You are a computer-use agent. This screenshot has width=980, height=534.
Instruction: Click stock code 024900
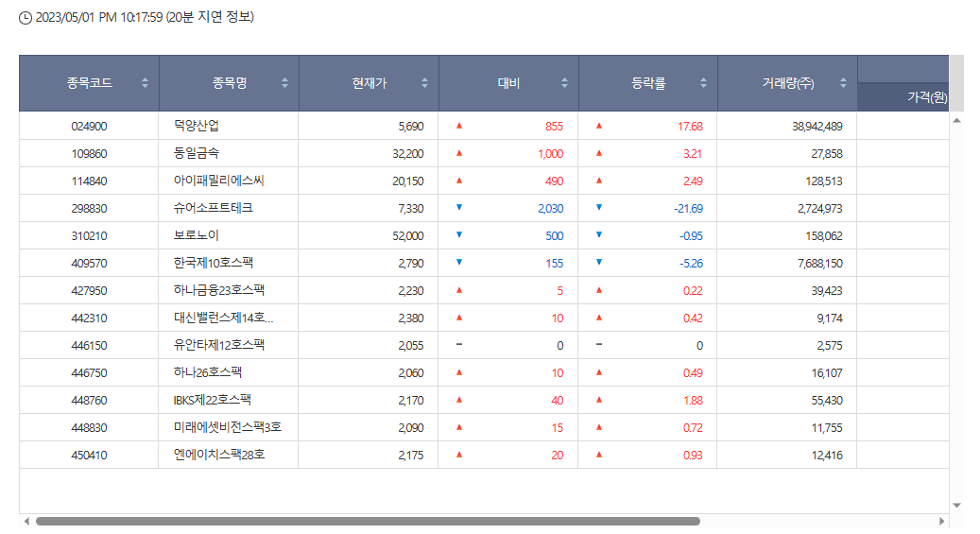click(89, 127)
